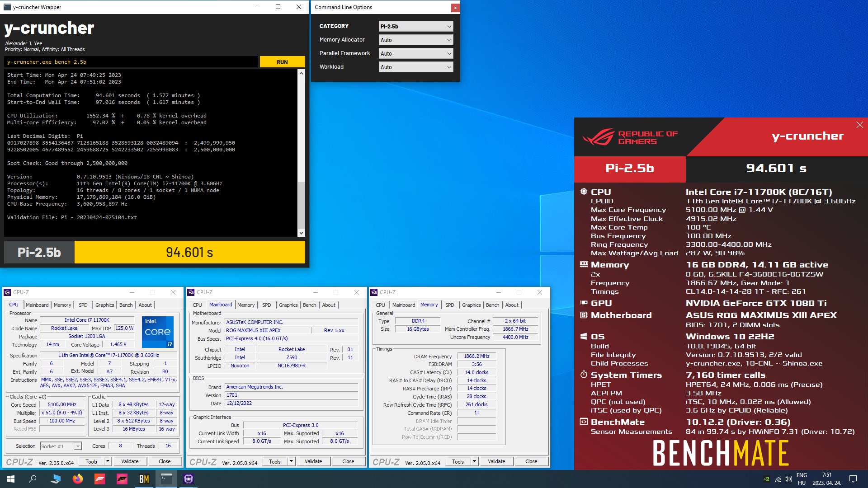
Task: Click the Intel Core i7 badge in CPU-Z
Action: click(x=157, y=332)
